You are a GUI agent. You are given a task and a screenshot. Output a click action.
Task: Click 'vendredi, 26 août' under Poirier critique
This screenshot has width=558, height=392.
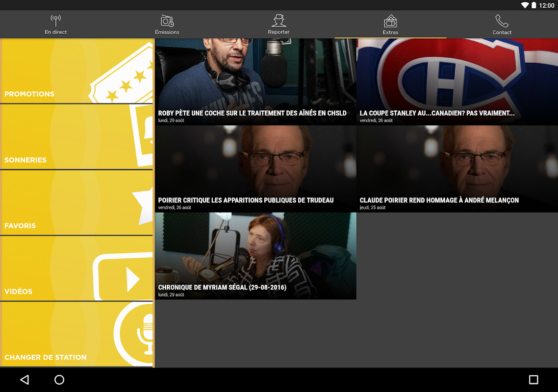pyautogui.click(x=175, y=207)
